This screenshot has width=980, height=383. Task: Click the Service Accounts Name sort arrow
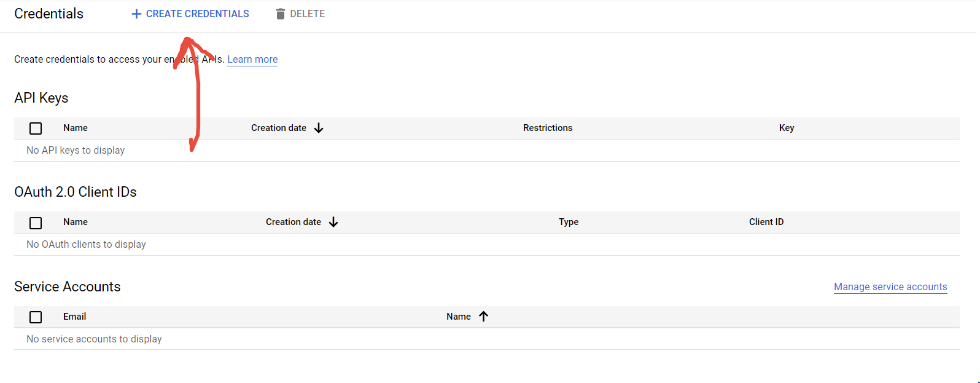(484, 317)
